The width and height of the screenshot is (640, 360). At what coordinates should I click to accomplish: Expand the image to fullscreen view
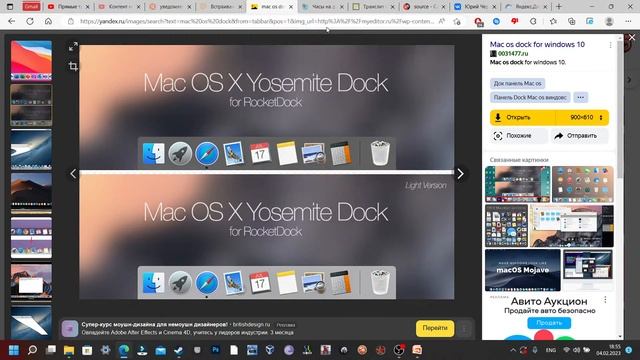point(73,47)
